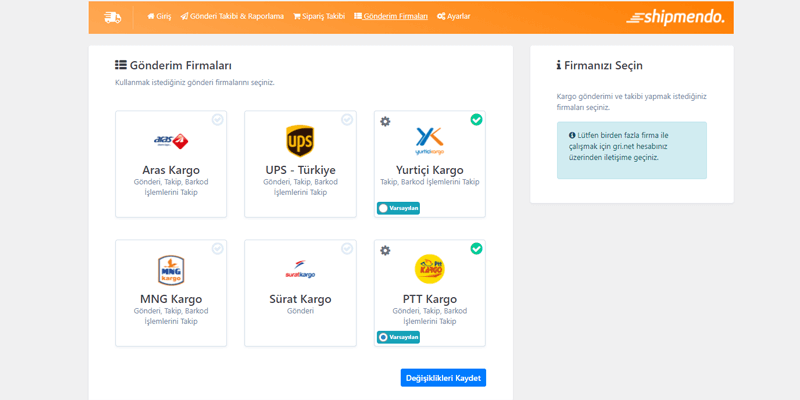
Task: Click the Firmanızı Seçin heading text
Action: point(604,66)
